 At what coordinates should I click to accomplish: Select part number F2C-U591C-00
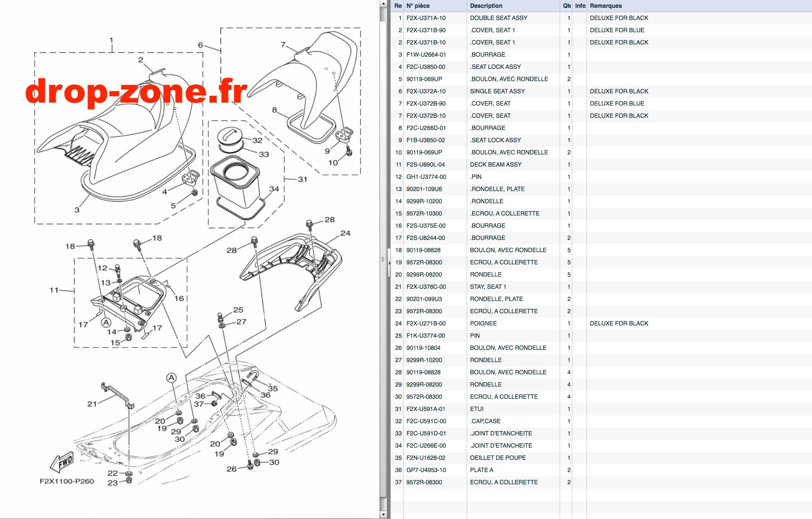(x=426, y=421)
